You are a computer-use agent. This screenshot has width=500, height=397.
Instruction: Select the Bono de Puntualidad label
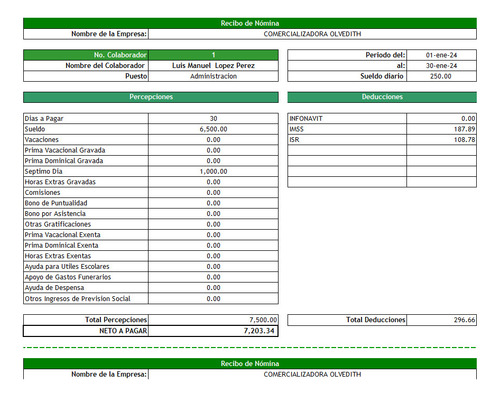(56, 203)
